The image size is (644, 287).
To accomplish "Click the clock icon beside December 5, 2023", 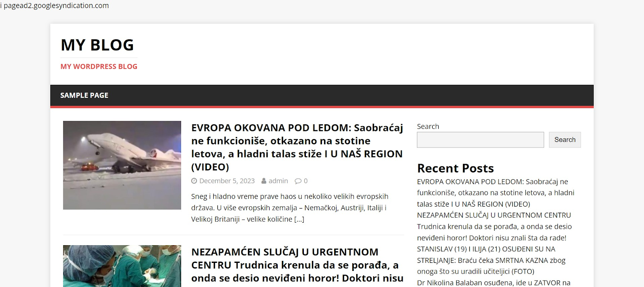I will click(194, 181).
